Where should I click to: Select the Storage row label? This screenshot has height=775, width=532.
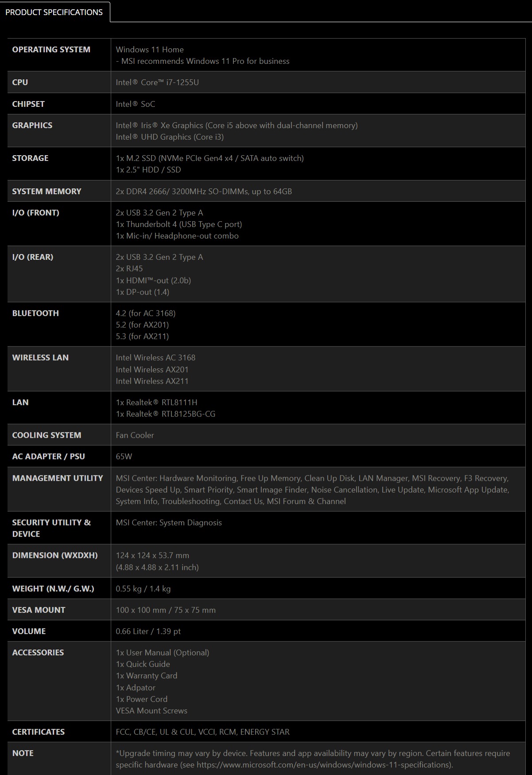point(30,158)
